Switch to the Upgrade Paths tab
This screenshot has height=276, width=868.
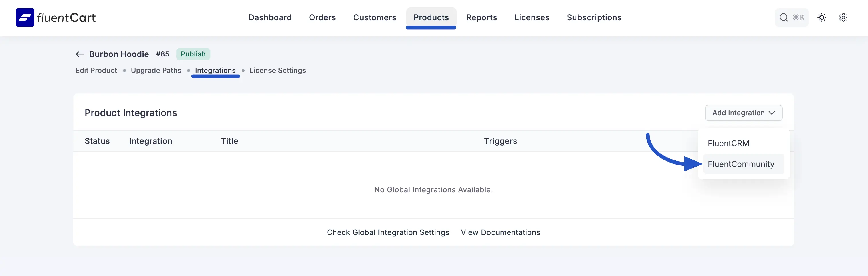click(x=156, y=71)
